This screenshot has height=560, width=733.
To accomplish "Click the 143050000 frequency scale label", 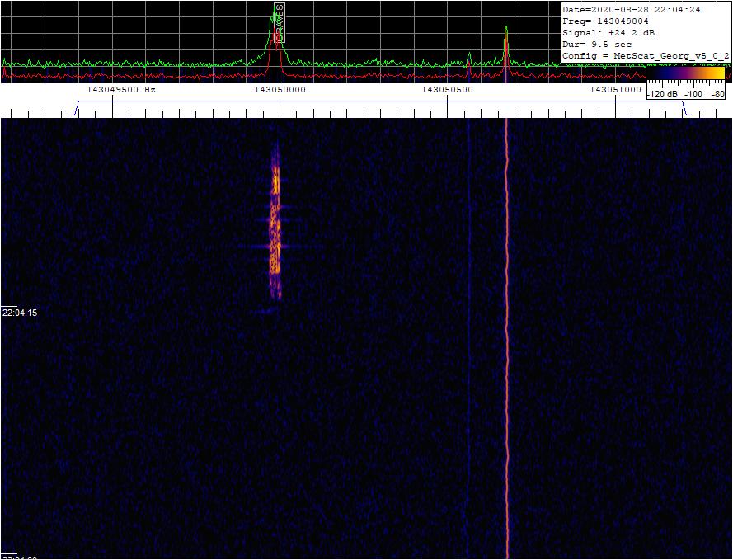I will tap(280, 90).
